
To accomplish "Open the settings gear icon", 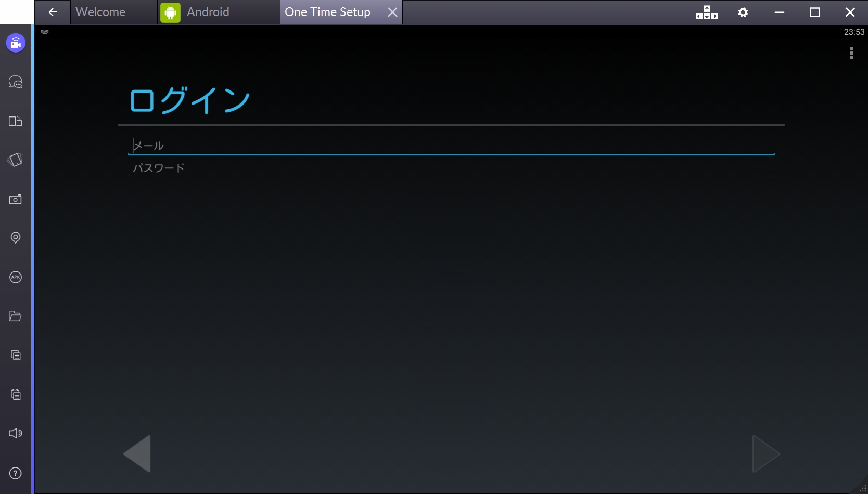I will [x=743, y=12].
